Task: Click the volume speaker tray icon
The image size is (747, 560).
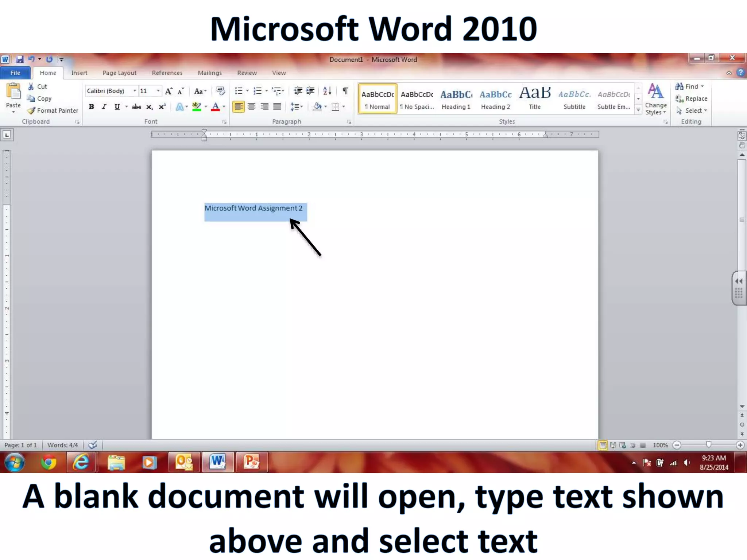Action: (x=687, y=463)
